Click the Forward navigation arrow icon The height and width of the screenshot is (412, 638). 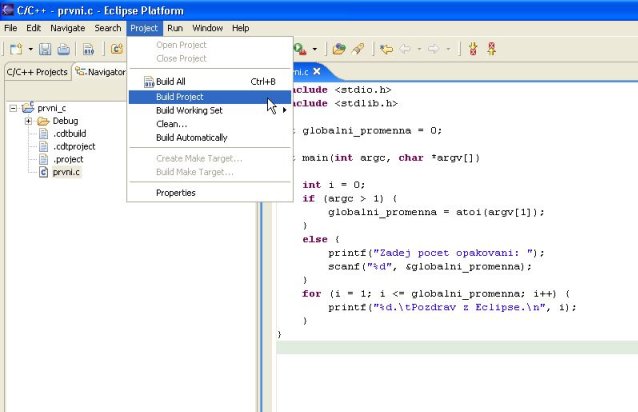434,49
